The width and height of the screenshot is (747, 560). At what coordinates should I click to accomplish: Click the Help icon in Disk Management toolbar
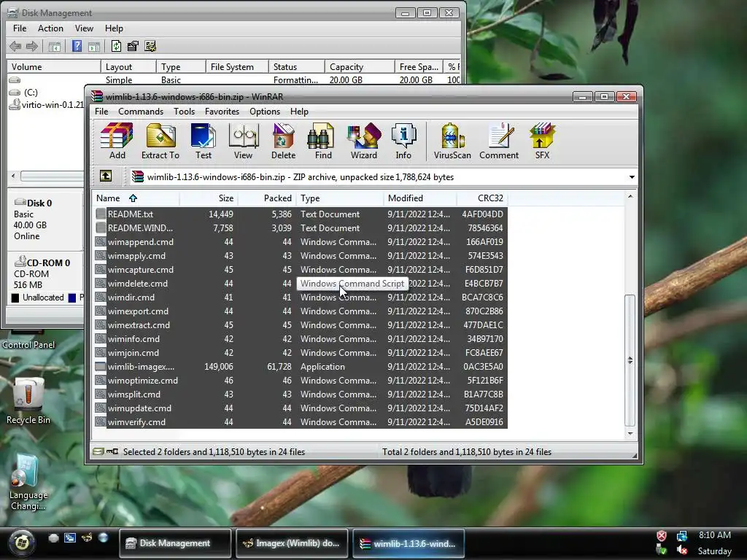tap(77, 46)
